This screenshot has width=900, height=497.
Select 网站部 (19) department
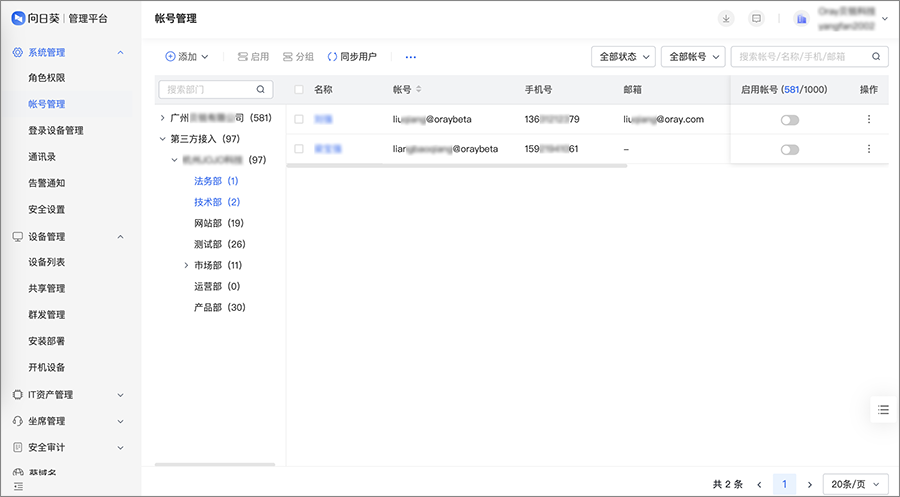pos(219,223)
